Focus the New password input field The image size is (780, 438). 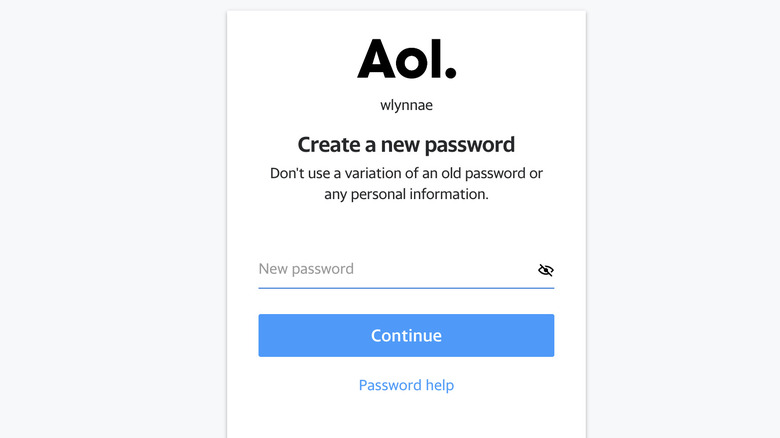click(395, 269)
